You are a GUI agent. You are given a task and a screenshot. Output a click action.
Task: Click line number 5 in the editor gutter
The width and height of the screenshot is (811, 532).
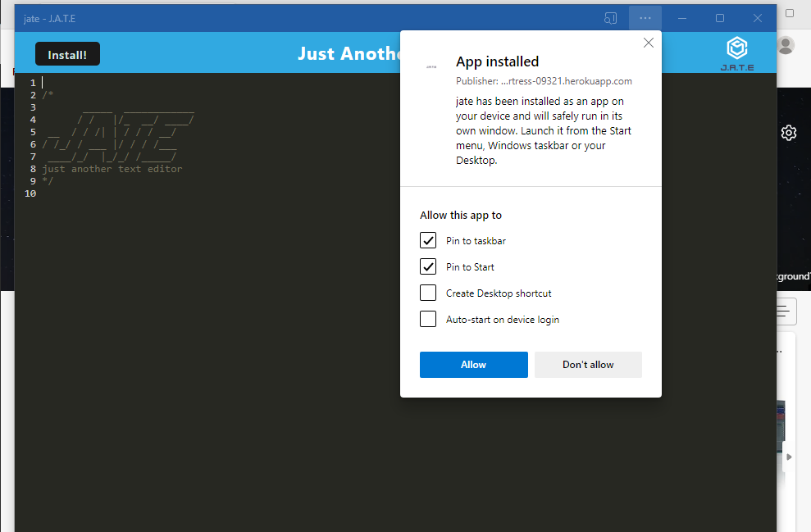(x=33, y=131)
